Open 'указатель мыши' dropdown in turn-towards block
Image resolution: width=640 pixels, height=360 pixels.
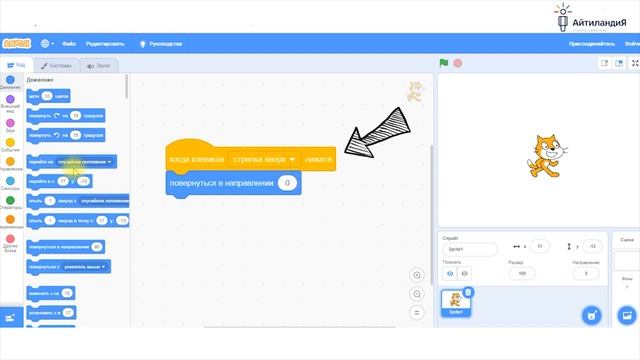tap(84, 267)
